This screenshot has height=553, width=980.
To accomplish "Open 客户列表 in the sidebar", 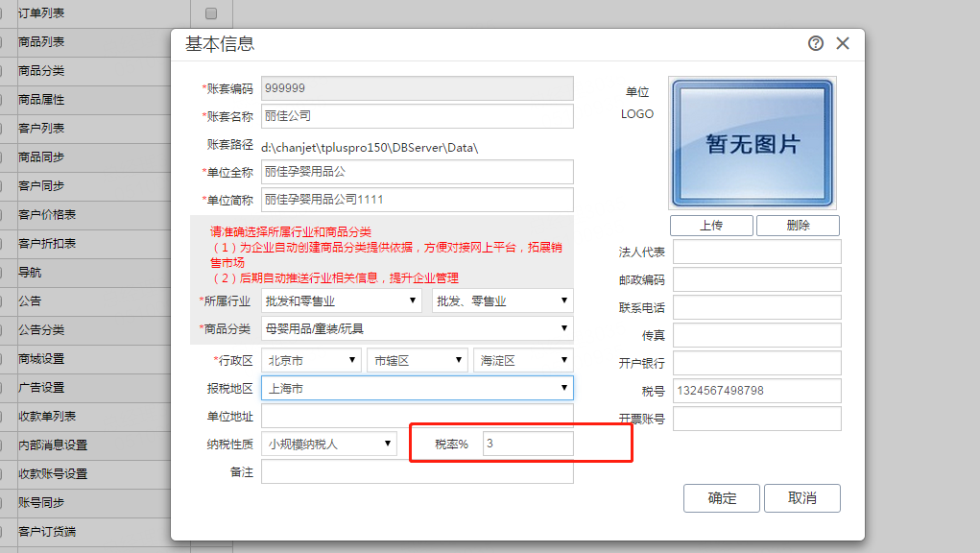I will pos(41,128).
